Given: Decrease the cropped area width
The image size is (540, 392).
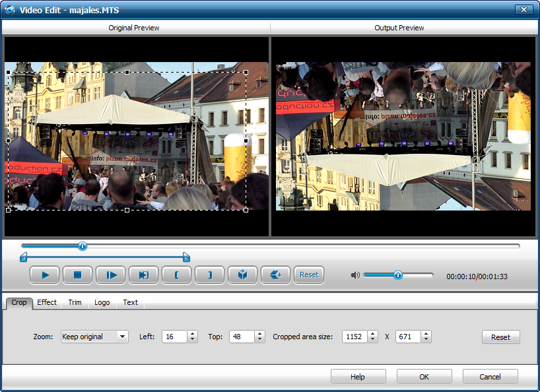Looking at the screenshot, I should point(372,340).
